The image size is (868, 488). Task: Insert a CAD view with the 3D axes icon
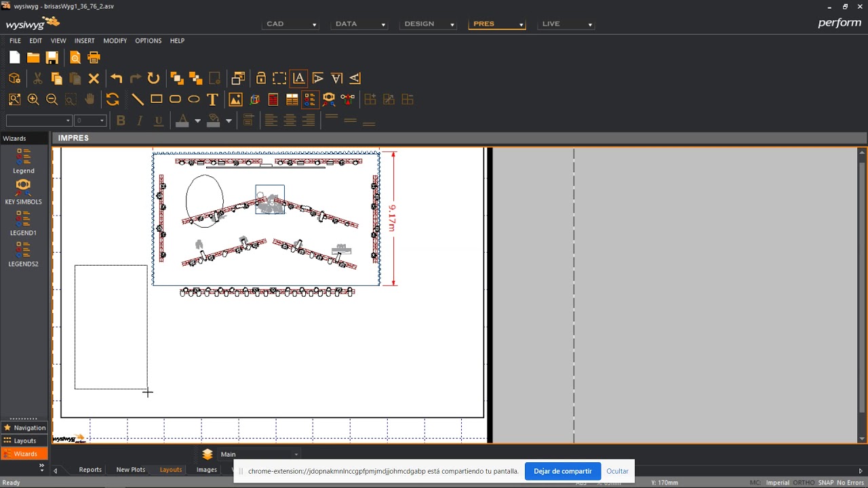pyautogui.click(x=255, y=100)
